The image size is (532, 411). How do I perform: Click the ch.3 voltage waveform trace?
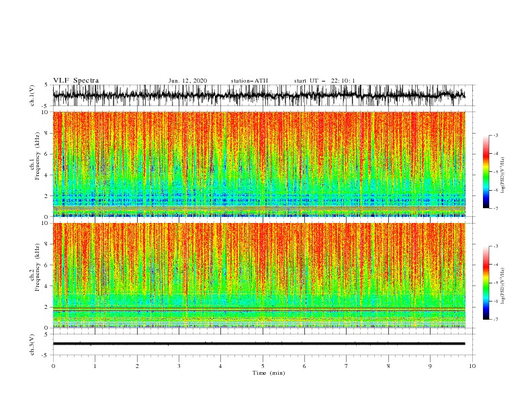(x=259, y=344)
